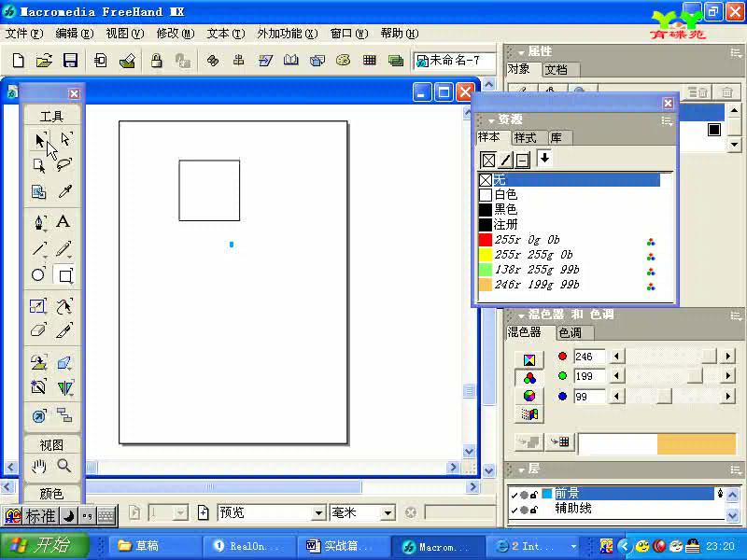Create a new document from the main toolbar
The image size is (747, 560).
coord(18,61)
